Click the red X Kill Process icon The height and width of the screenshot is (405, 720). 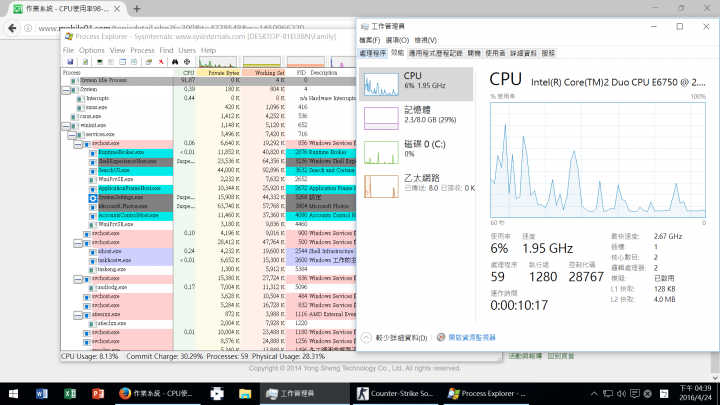coord(161,62)
